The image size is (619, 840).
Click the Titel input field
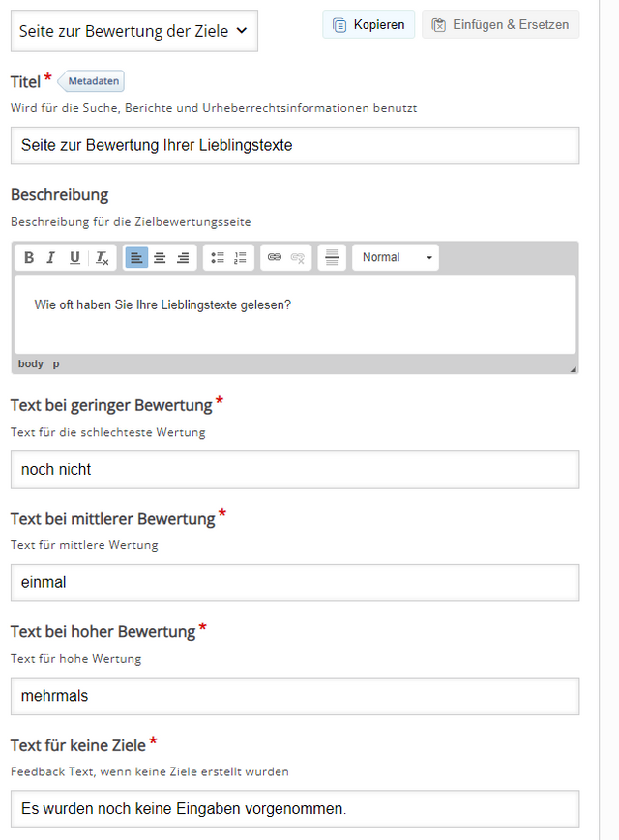pos(295,146)
